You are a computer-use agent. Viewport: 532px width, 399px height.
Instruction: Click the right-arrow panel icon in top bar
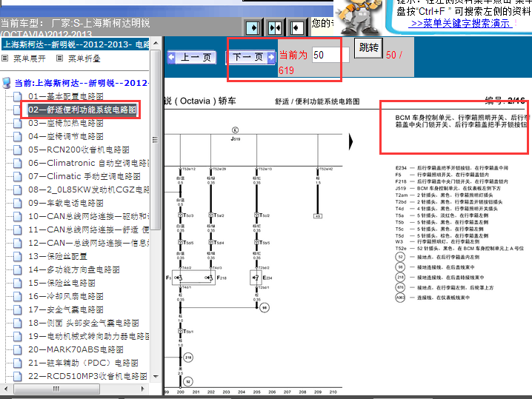pyautogui.click(x=253, y=28)
